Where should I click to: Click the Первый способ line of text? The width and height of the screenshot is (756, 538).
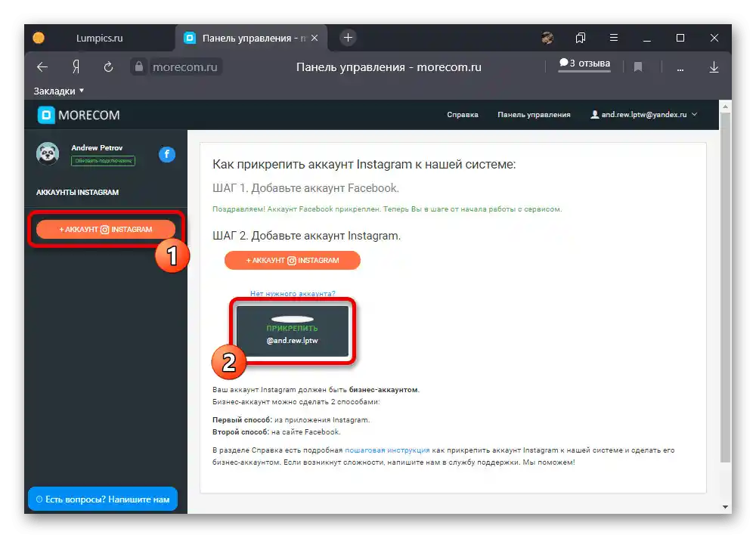coord(291,420)
